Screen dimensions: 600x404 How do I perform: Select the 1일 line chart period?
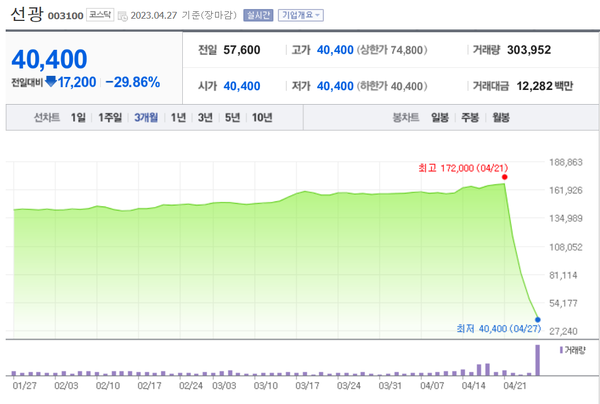78,118
